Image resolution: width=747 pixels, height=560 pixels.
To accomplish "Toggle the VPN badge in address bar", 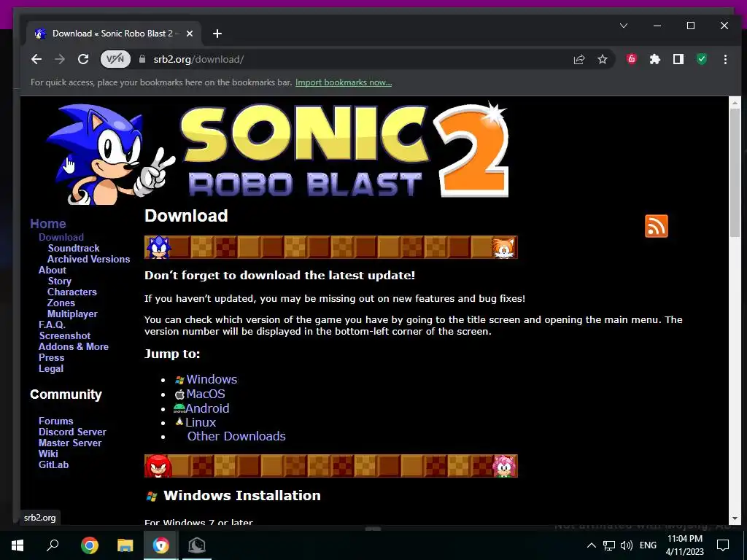I will [x=115, y=59].
